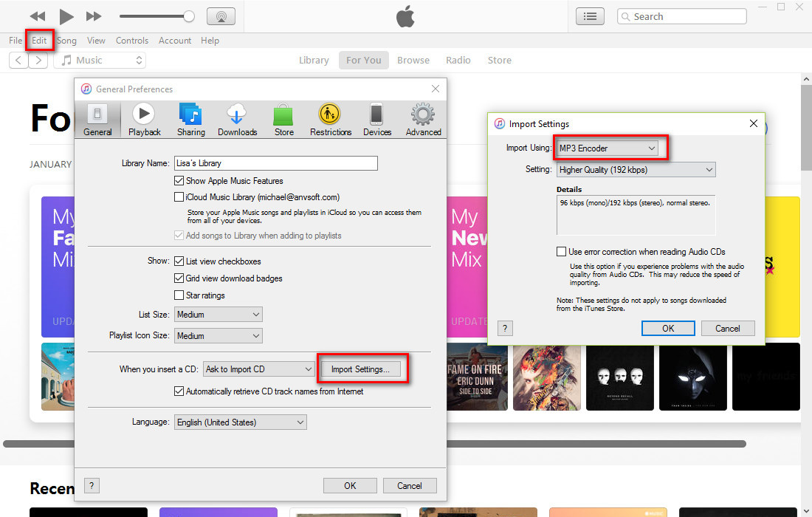Open the Music media type selector

[100, 60]
